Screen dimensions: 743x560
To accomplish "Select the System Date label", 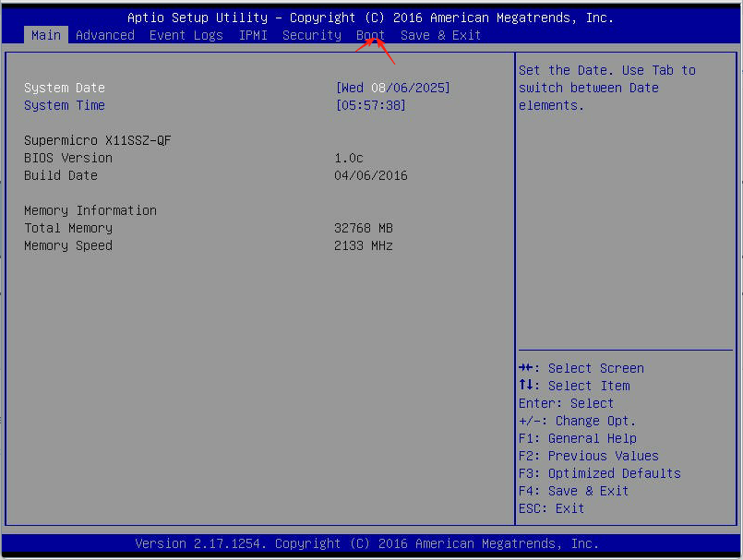I will click(65, 88).
